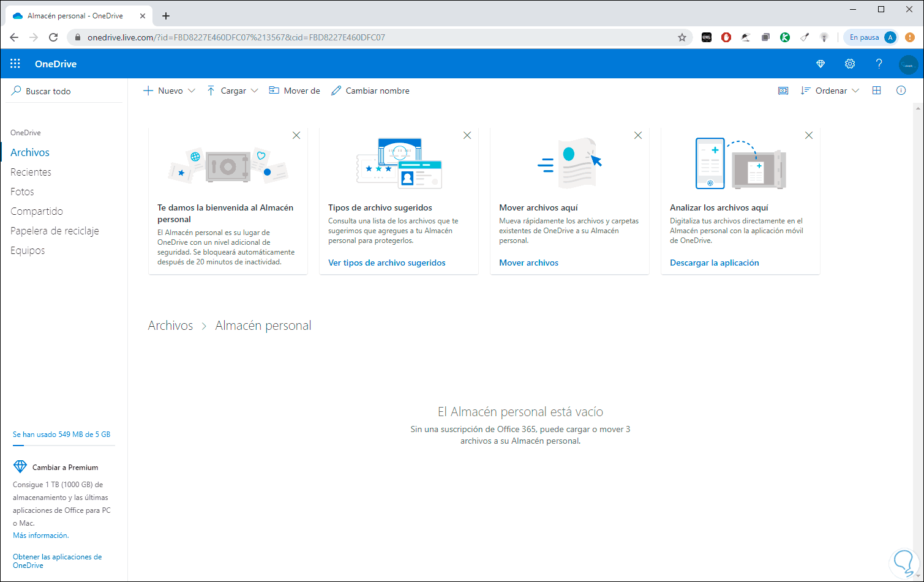Click the 'El Almacén personal está vacío' message

(520, 412)
